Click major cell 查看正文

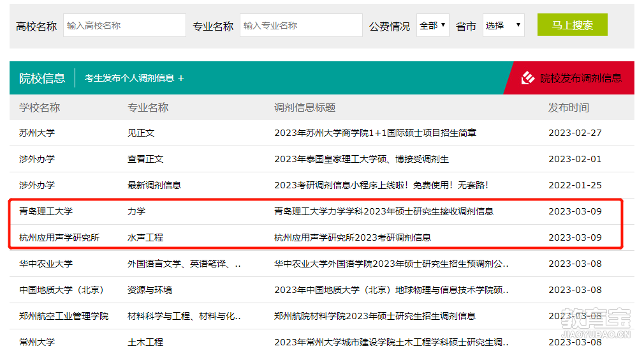pos(145,160)
